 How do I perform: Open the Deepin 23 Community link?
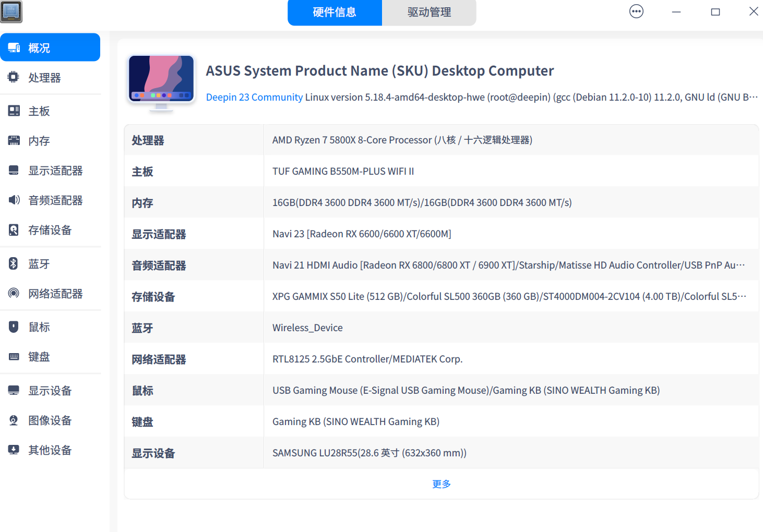254,97
